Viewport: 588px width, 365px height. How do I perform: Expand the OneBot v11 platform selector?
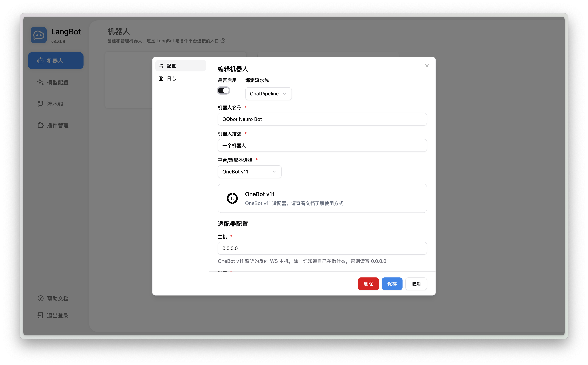click(249, 172)
